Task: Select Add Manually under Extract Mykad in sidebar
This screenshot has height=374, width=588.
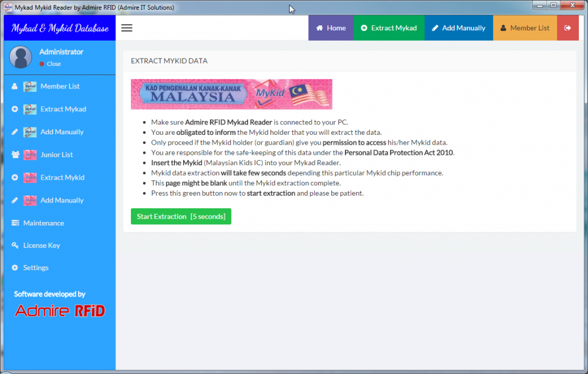Action: coord(62,132)
